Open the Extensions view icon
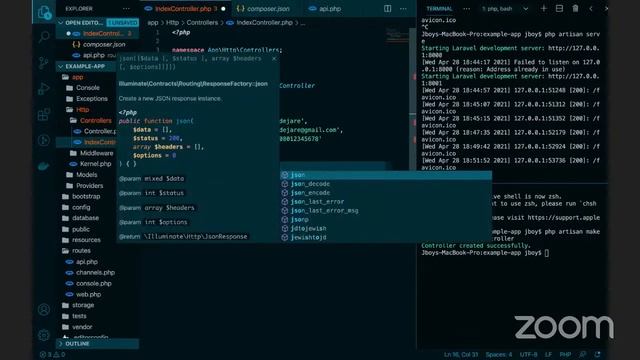 (44, 114)
